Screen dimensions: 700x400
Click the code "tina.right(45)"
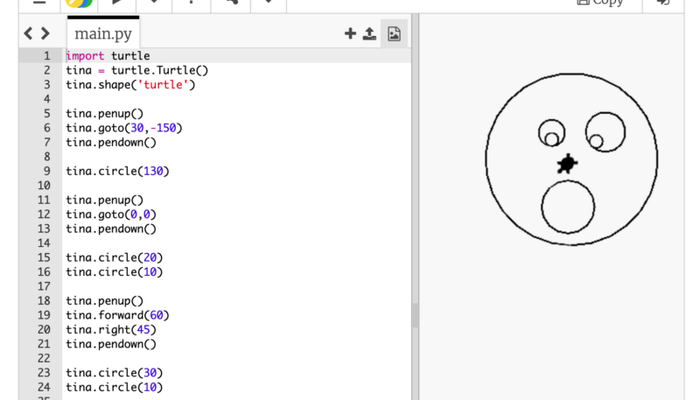point(111,329)
